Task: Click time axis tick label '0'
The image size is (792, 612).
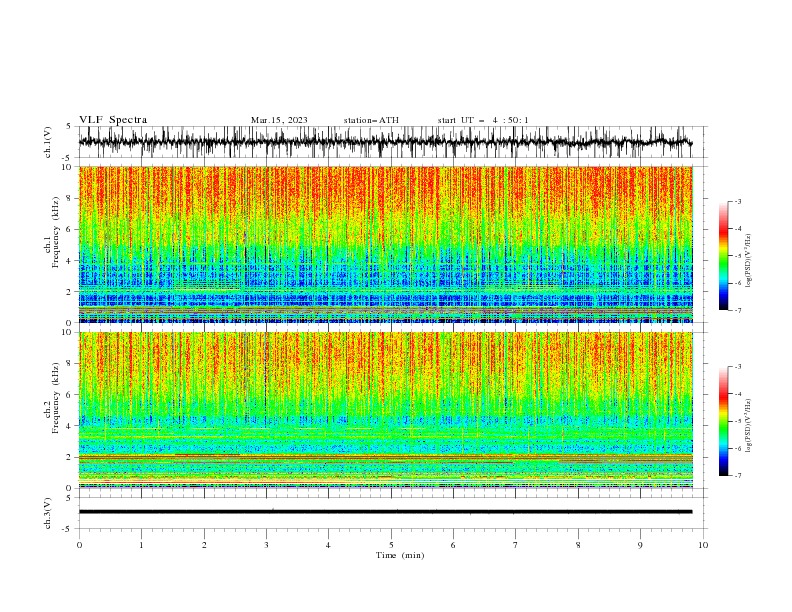Action: [x=79, y=545]
